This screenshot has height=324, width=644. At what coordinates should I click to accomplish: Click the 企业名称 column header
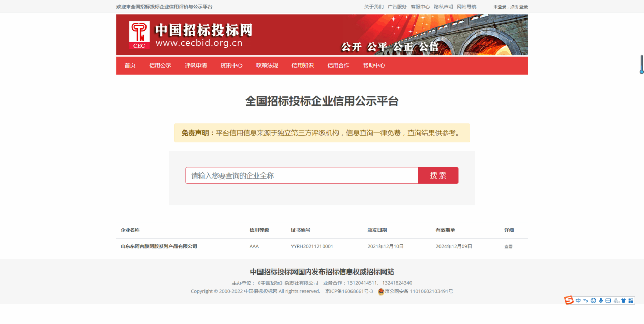130,230
